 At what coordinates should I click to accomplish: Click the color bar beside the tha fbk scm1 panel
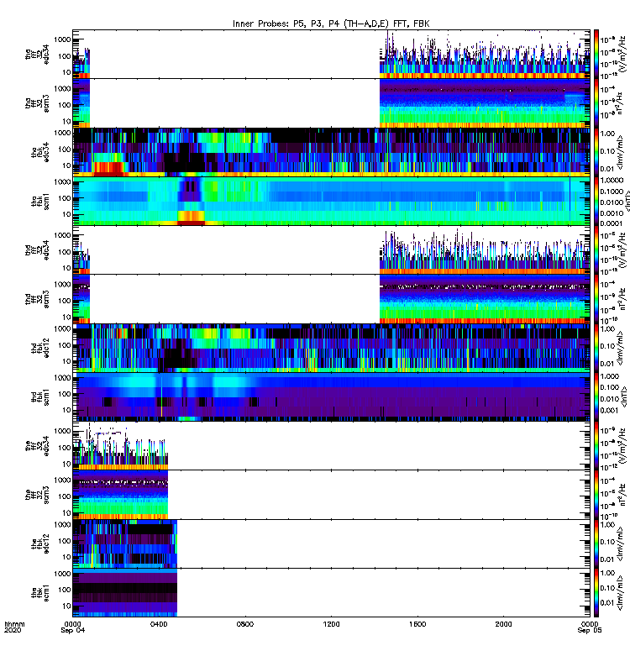(596, 202)
